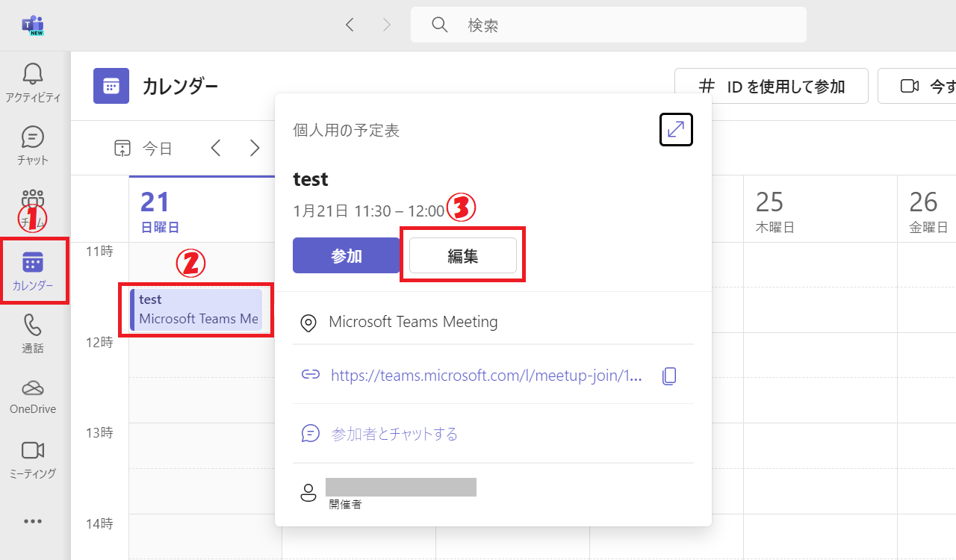
Task: Open Meetings (ミーティング) in the sidebar
Action: [x=33, y=458]
